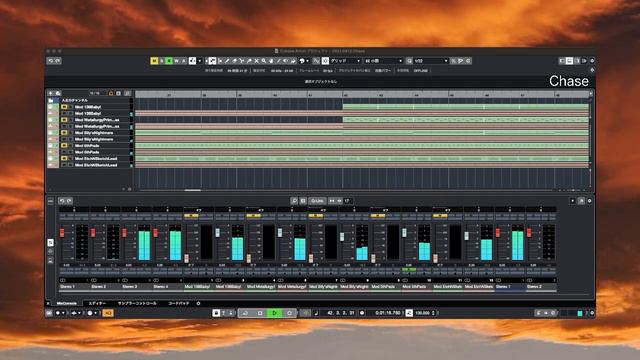The image size is (640, 360).
Task: Open the グリッド snap type dropdown
Action: [345, 61]
